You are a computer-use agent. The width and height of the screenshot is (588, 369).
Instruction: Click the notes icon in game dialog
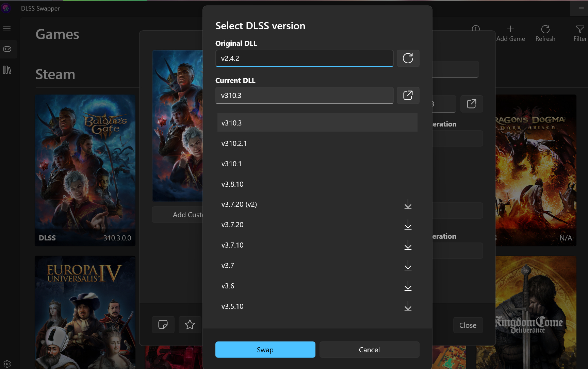[163, 324]
